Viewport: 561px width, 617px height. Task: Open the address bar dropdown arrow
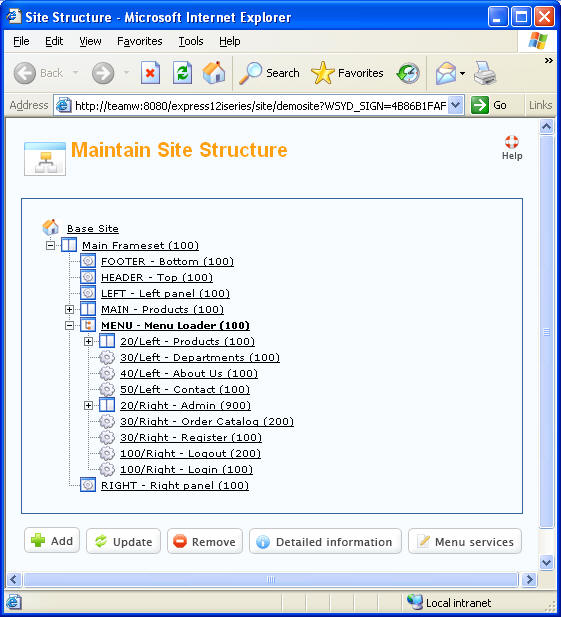click(x=455, y=105)
